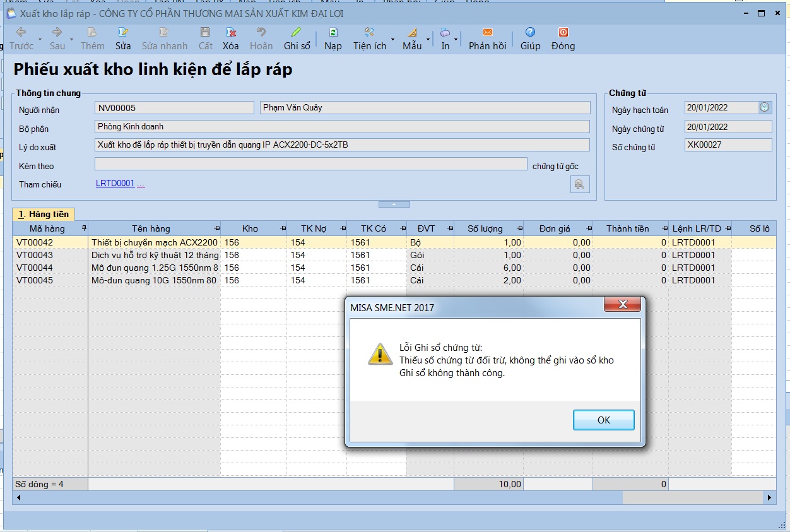Expand the Sau dropdown arrow
790x532 pixels.
(x=71, y=40)
